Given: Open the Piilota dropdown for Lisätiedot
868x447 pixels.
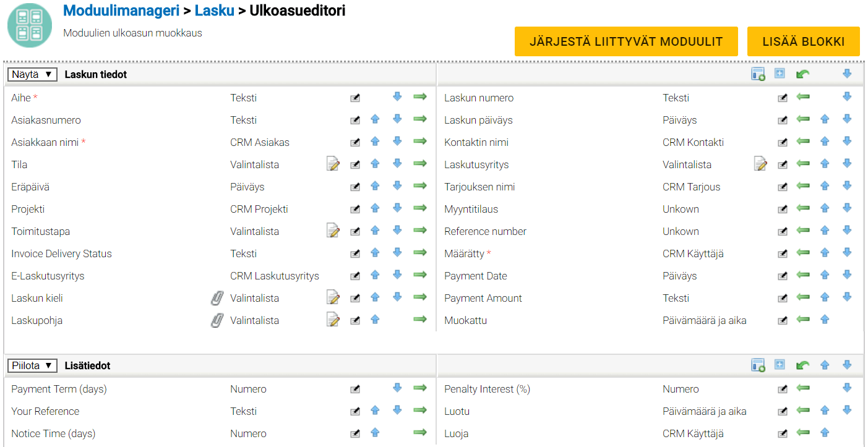Looking at the screenshot, I should tap(32, 365).
